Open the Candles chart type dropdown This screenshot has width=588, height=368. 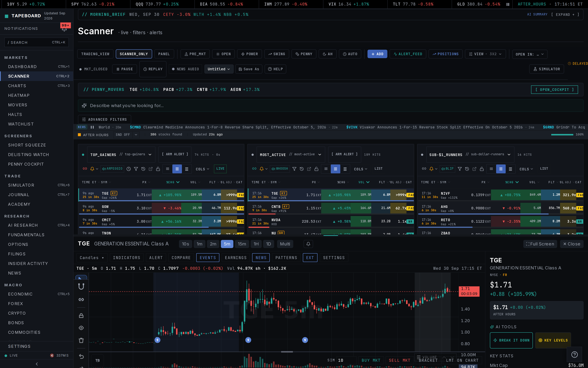(92, 257)
